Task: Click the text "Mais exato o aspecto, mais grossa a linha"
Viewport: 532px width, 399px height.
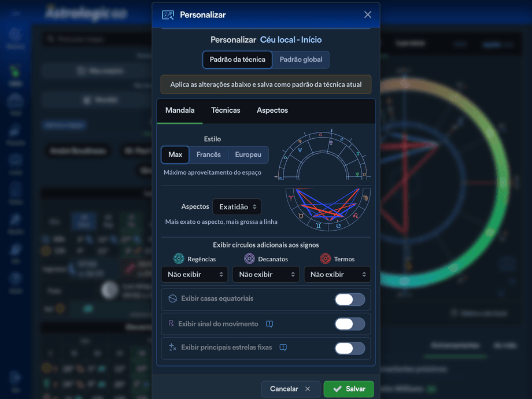Action: tap(221, 222)
